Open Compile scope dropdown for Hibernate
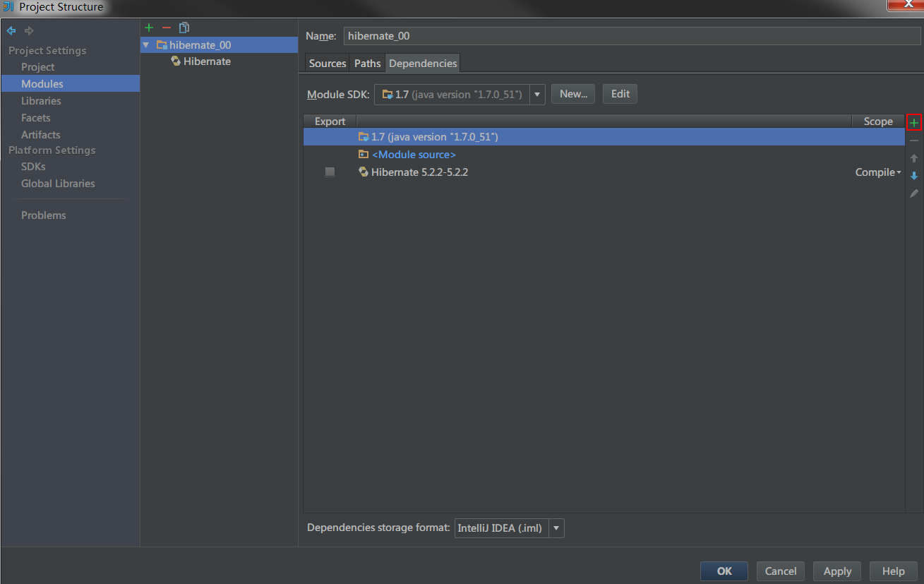This screenshot has height=584, width=924. [x=878, y=172]
